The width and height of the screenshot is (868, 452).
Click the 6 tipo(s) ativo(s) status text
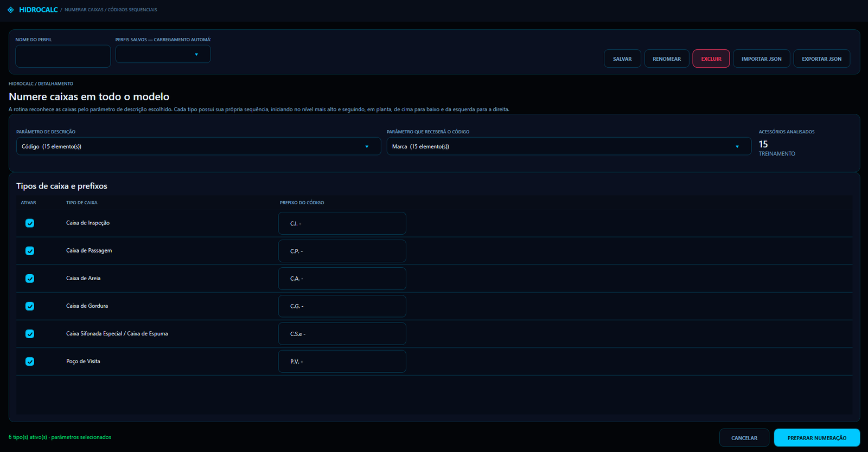60,437
